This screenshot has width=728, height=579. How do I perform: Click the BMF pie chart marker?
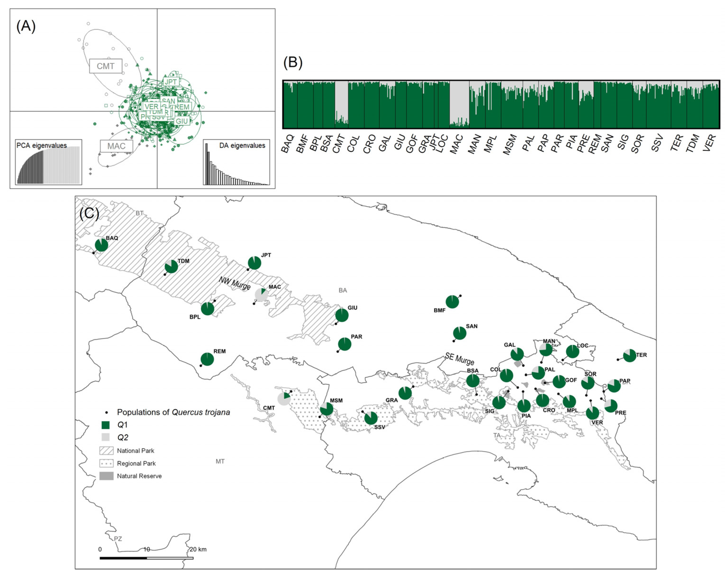pyautogui.click(x=452, y=302)
